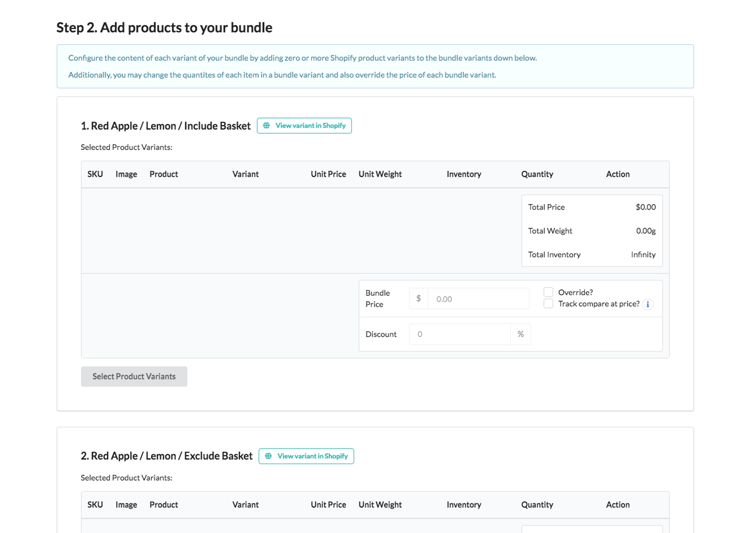Click the Select Product Variants button
Screen dimensions: 756x533
click(x=134, y=376)
